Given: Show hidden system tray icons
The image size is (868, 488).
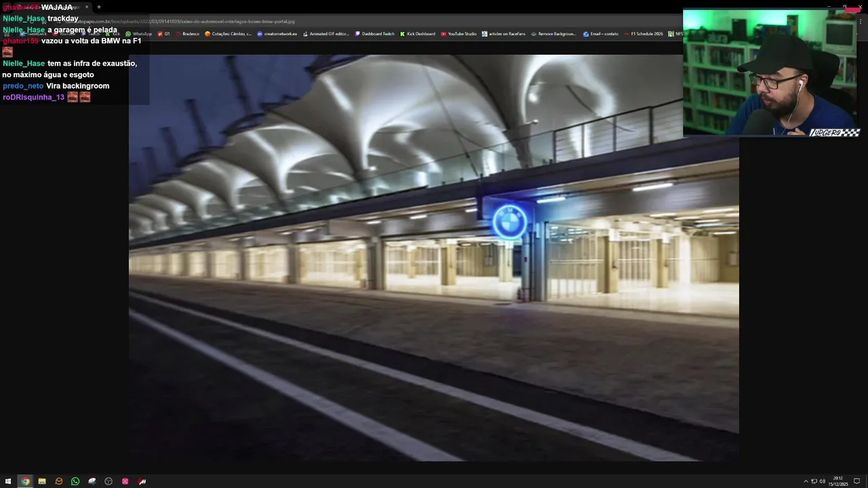Looking at the screenshot, I should tap(806, 481).
